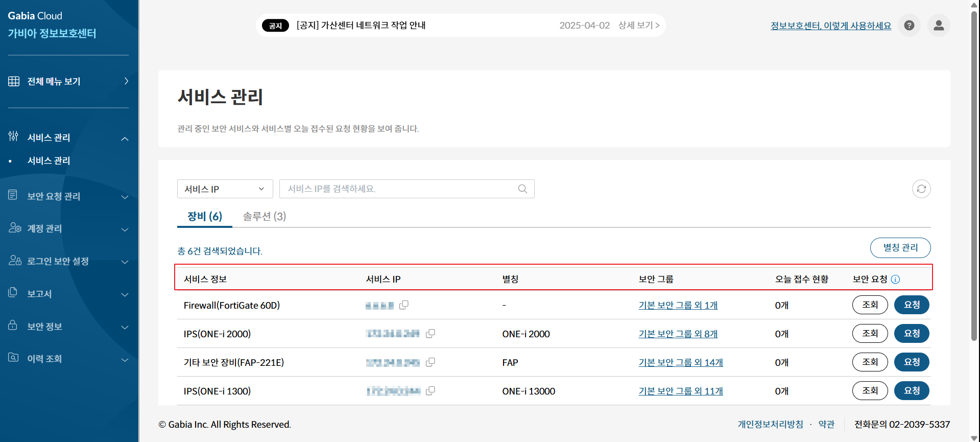Image resolution: width=980 pixels, height=442 pixels.
Task: Expand the 로그인 보안 설정 menu
Action: (68, 261)
